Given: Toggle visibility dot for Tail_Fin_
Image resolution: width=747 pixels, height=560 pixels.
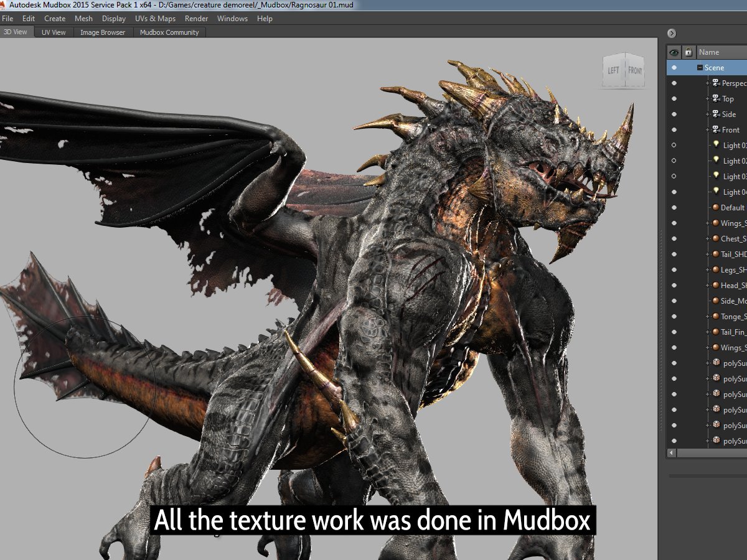Looking at the screenshot, I should (x=674, y=332).
